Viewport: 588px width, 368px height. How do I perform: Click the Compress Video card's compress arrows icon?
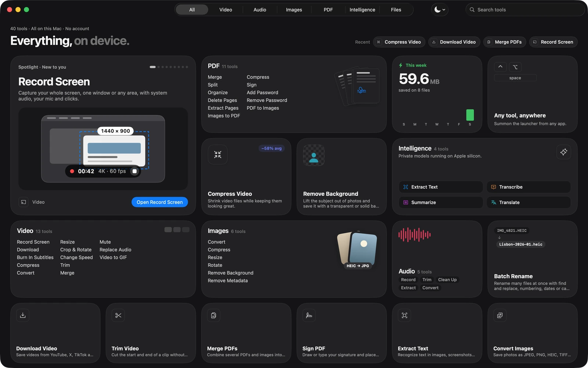click(218, 155)
